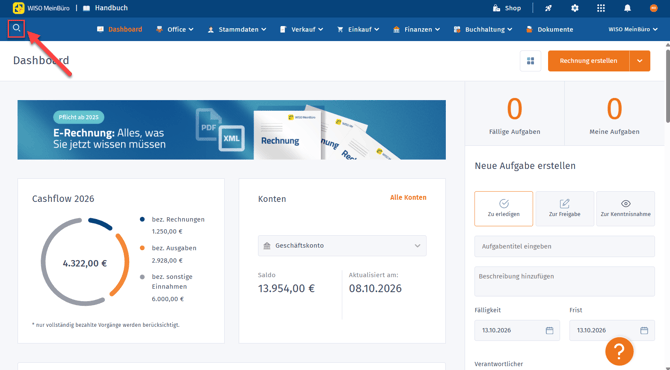Click the updated date 08.10.2026

[375, 288]
